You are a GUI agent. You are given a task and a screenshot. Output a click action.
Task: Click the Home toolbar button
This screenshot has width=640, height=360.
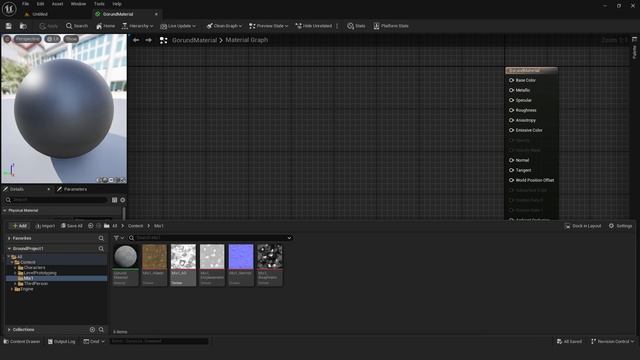[x=105, y=26]
